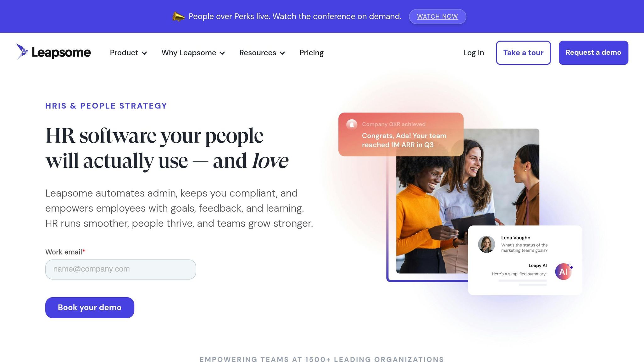This screenshot has width=644, height=362.
Task: Click the Company OKR achieved notification card
Action: (401, 134)
